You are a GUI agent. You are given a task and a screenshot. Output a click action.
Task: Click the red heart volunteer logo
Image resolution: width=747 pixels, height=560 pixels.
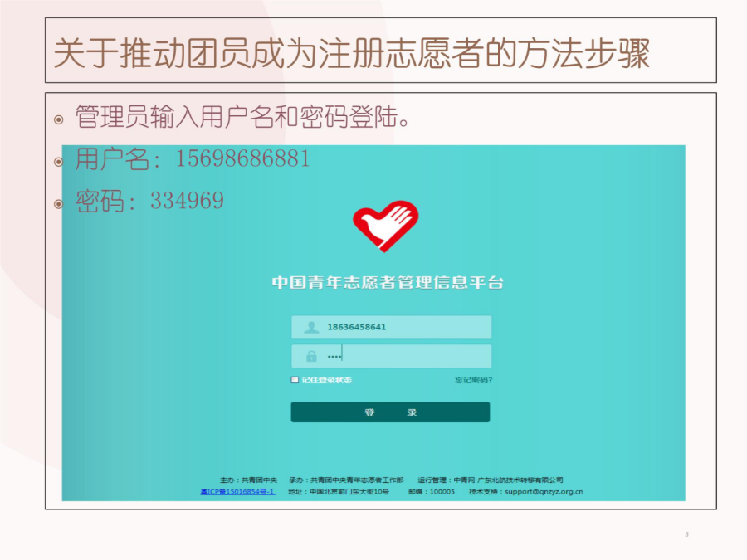pos(385,226)
